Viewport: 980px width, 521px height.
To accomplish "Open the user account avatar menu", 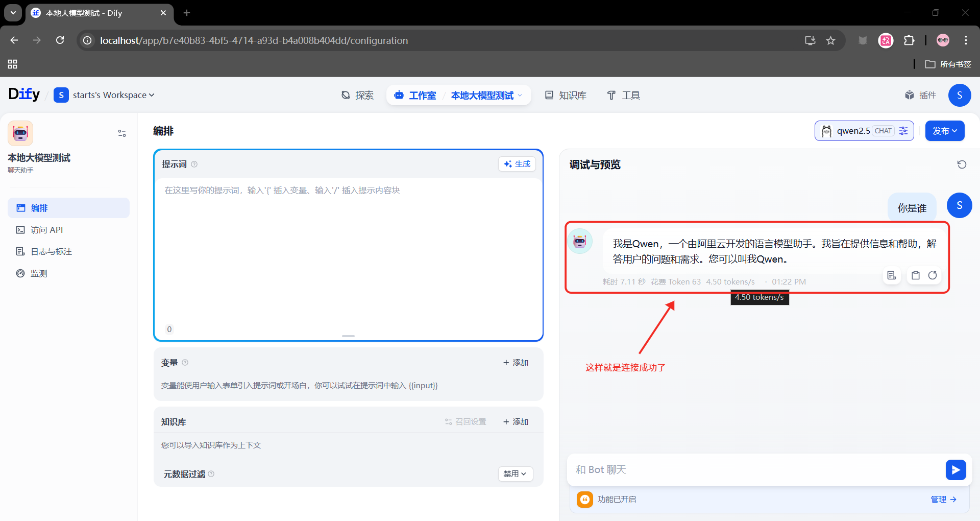I will pyautogui.click(x=960, y=95).
